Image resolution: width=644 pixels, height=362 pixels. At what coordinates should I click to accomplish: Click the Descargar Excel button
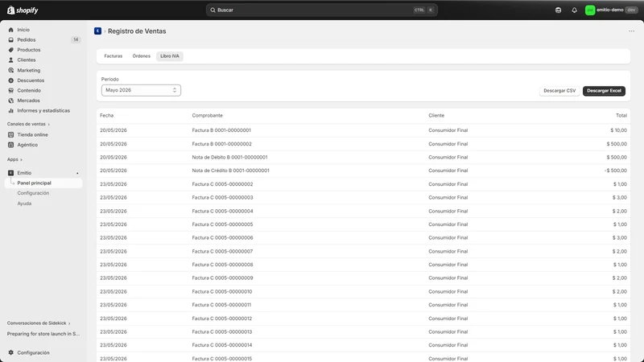604,91
